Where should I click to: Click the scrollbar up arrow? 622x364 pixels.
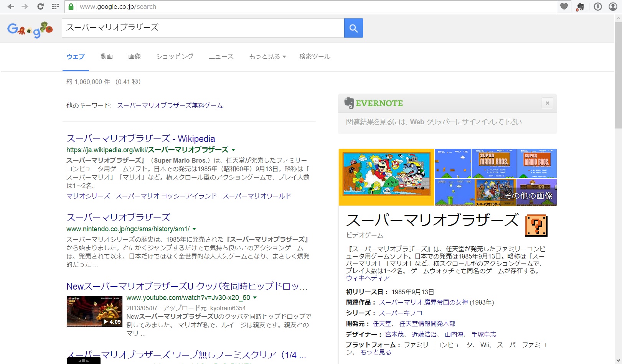[x=618, y=18]
